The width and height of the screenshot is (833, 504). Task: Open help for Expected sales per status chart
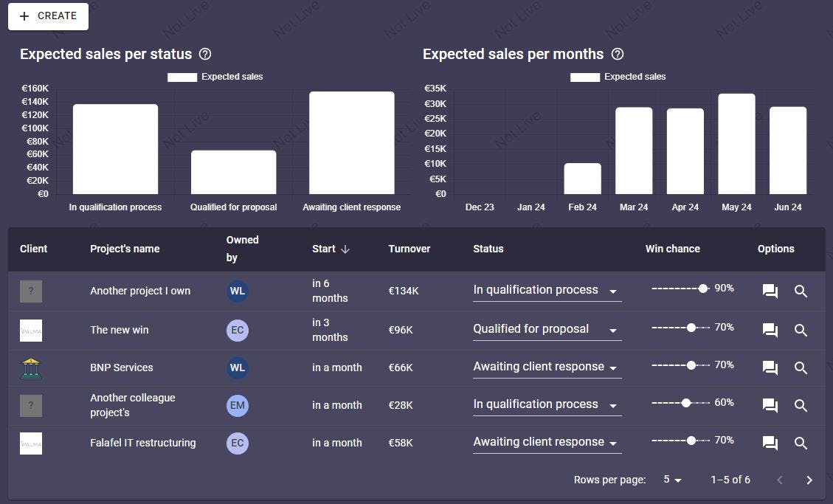pos(205,54)
